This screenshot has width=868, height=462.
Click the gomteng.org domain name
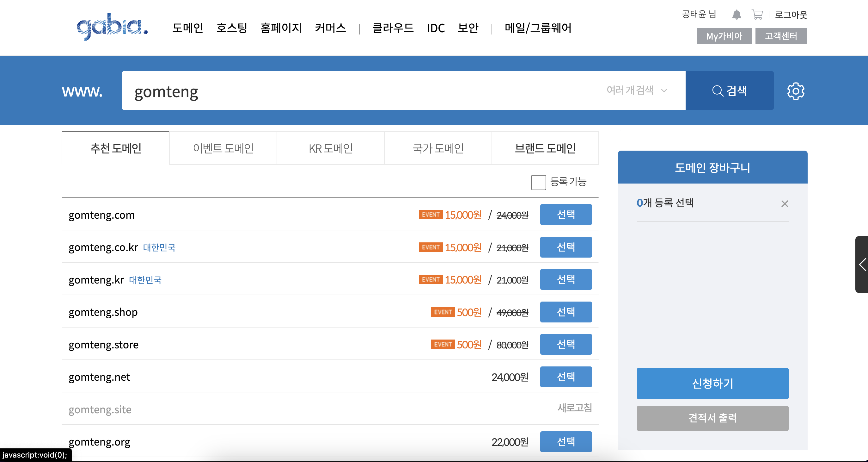pyautogui.click(x=99, y=442)
